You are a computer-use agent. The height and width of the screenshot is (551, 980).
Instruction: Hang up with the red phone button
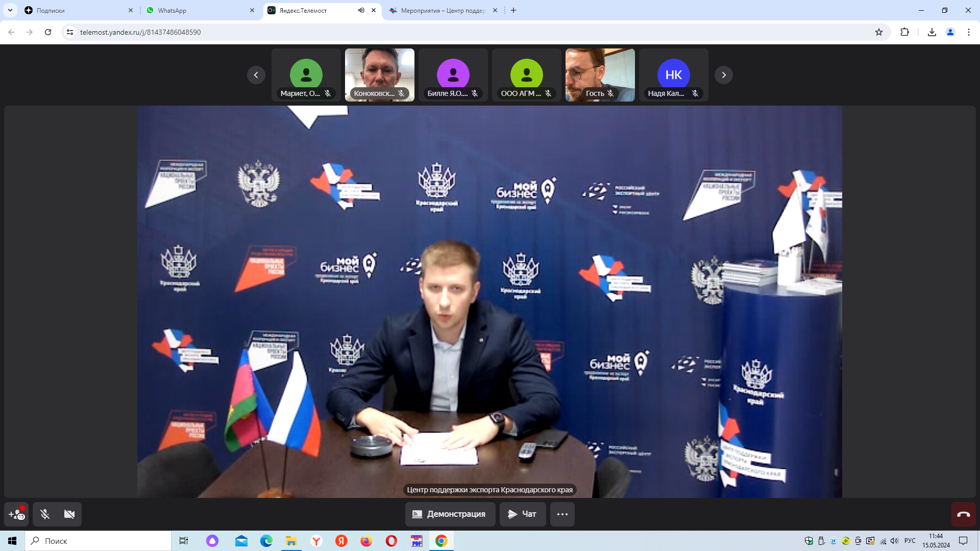964,514
